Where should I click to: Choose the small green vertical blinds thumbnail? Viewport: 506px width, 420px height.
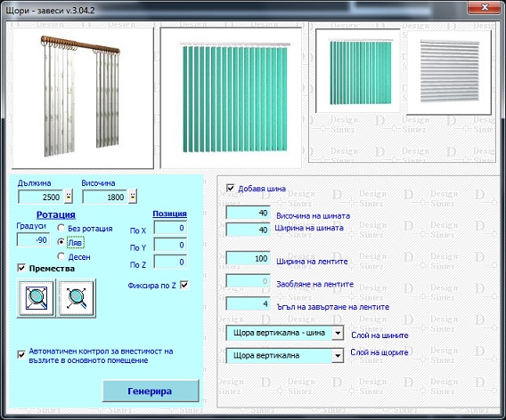pos(358,71)
